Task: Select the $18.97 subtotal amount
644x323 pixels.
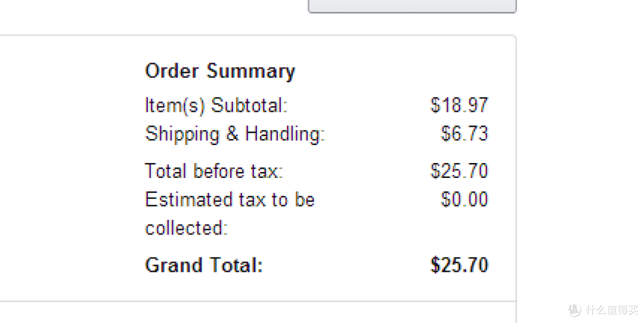Action: coord(459,105)
